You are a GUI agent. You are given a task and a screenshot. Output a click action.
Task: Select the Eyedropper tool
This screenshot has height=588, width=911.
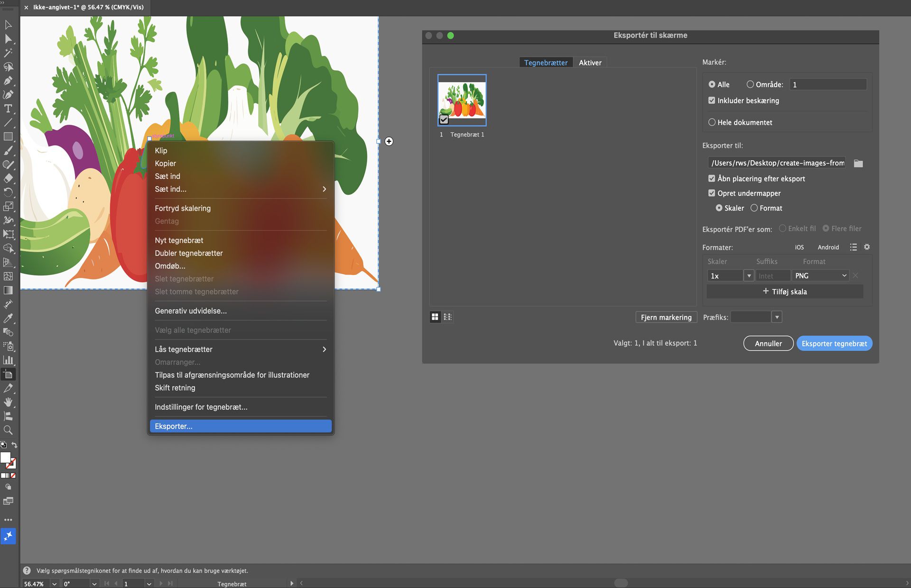tap(8, 318)
